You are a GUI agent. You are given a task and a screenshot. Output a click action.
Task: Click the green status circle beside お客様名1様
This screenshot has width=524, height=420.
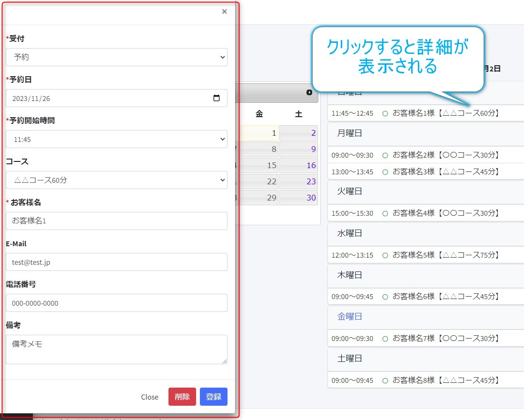385,113
